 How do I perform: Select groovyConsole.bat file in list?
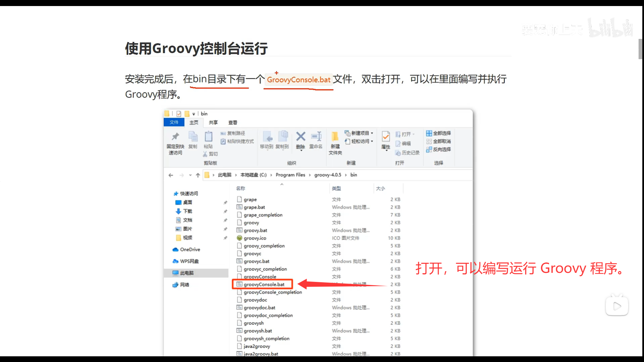pyautogui.click(x=264, y=284)
